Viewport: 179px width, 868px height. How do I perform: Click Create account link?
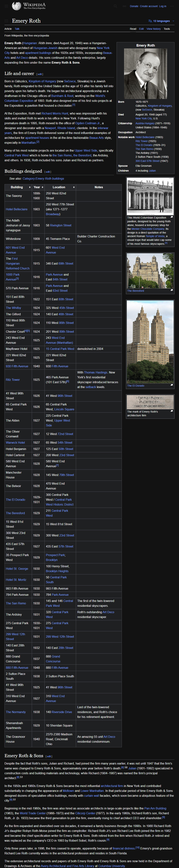pos(149,6)
